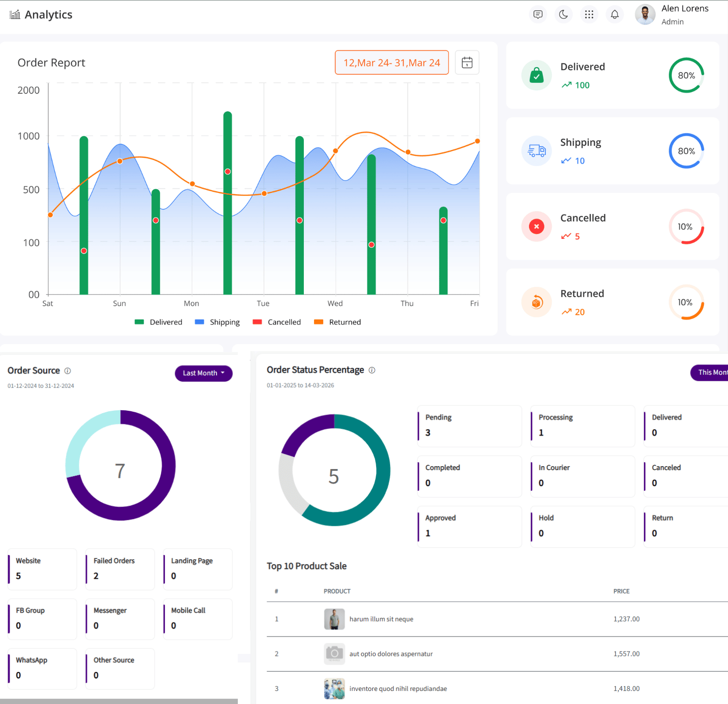The image size is (728, 704).
Task: Check notifications via bell icon
Action: tap(614, 14)
